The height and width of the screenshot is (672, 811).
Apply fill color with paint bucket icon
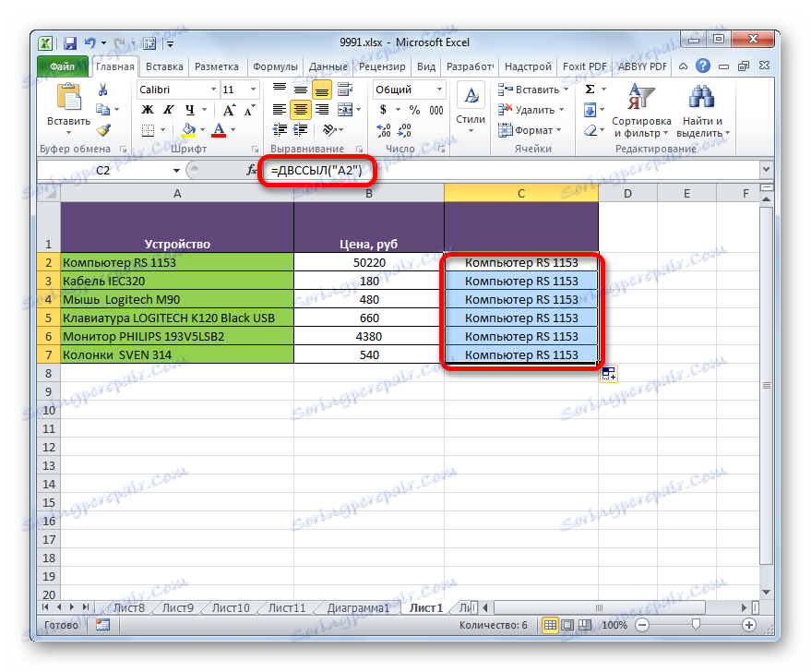point(189,130)
